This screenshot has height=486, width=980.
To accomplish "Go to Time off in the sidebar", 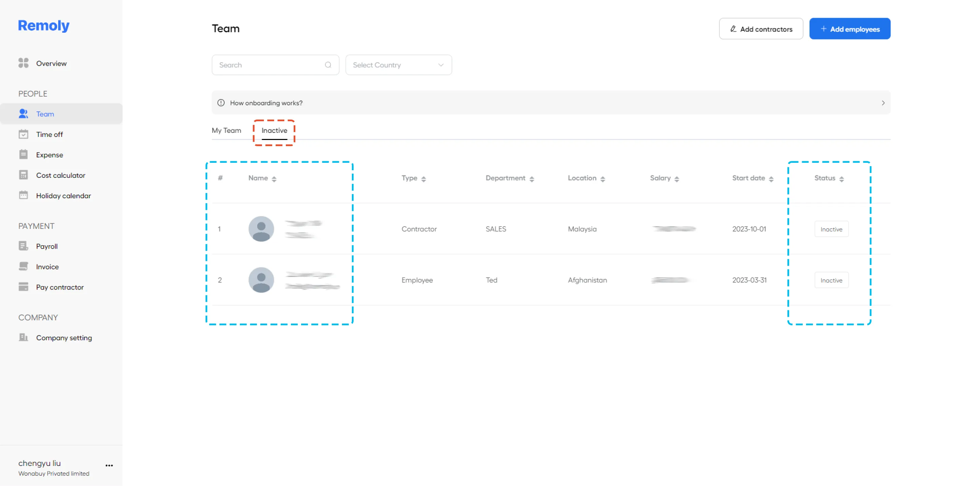I will tap(49, 135).
